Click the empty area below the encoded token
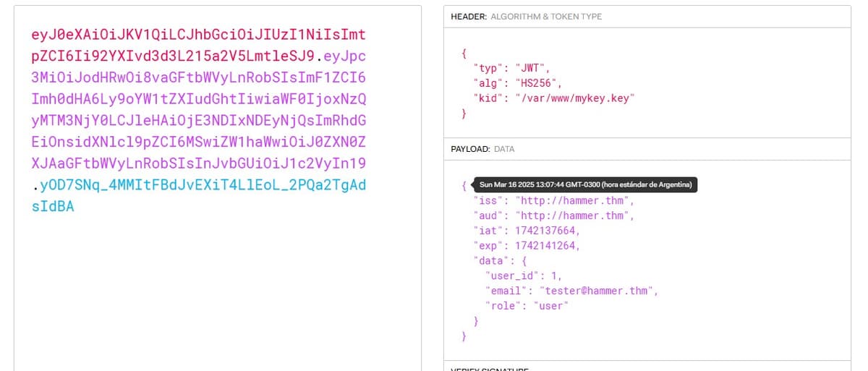Screen dimensions: 868x371 pyautogui.click(x=217, y=289)
